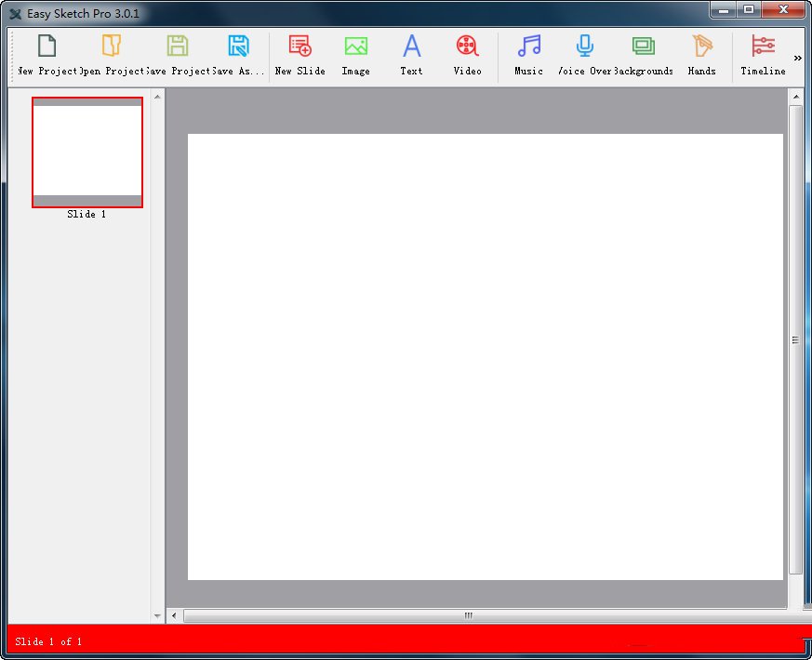Click the Voice Over microphone icon
Screen dimensions: 812x660
click(584, 46)
